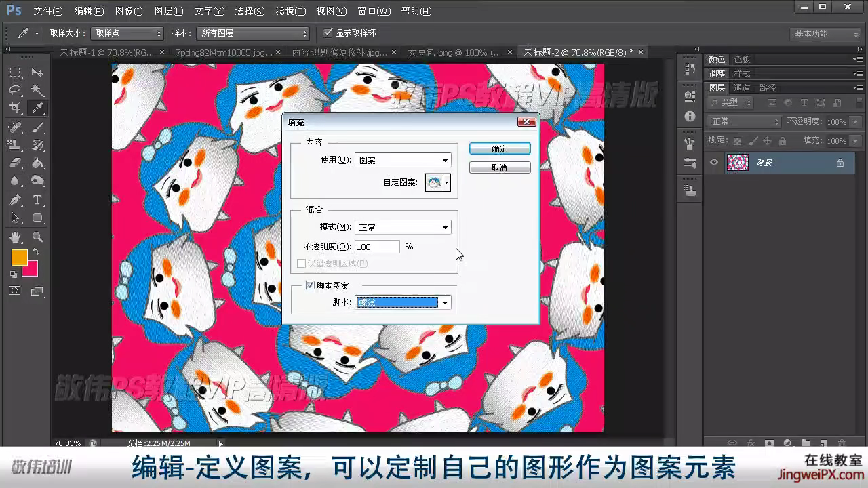Switch to the 通道 channels tab

point(743,88)
